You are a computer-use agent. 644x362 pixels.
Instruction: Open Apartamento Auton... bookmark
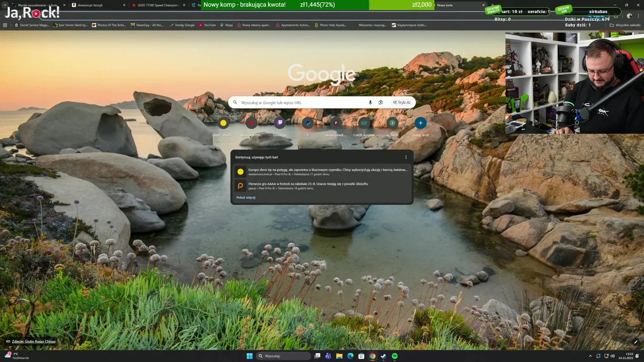(292, 25)
